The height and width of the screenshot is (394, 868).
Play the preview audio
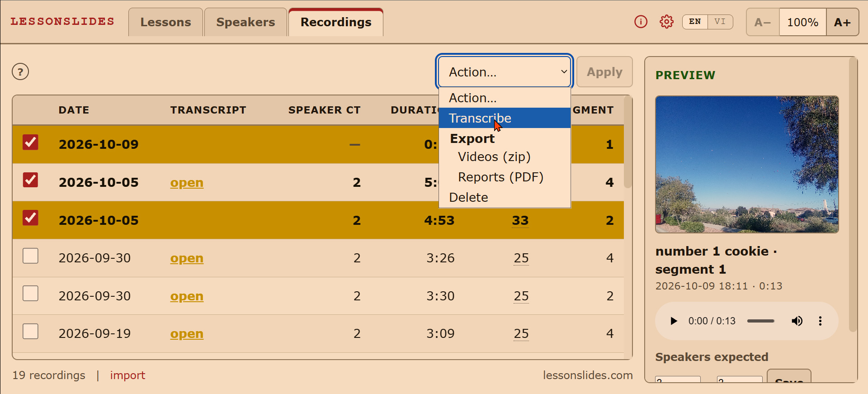[674, 321]
